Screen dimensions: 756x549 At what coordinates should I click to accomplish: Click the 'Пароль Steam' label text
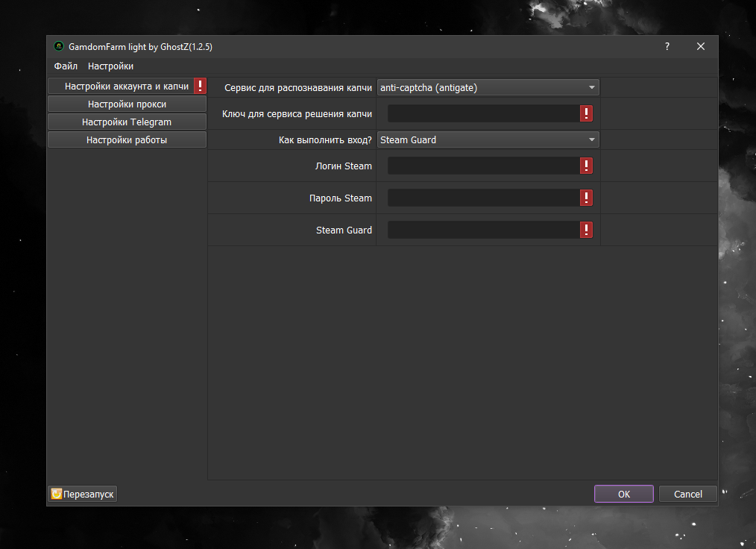[x=341, y=198]
